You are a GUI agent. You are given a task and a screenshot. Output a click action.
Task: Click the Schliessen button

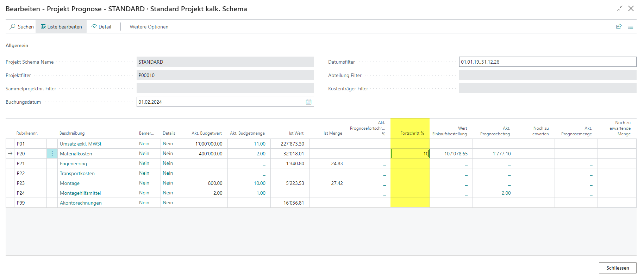(x=618, y=268)
